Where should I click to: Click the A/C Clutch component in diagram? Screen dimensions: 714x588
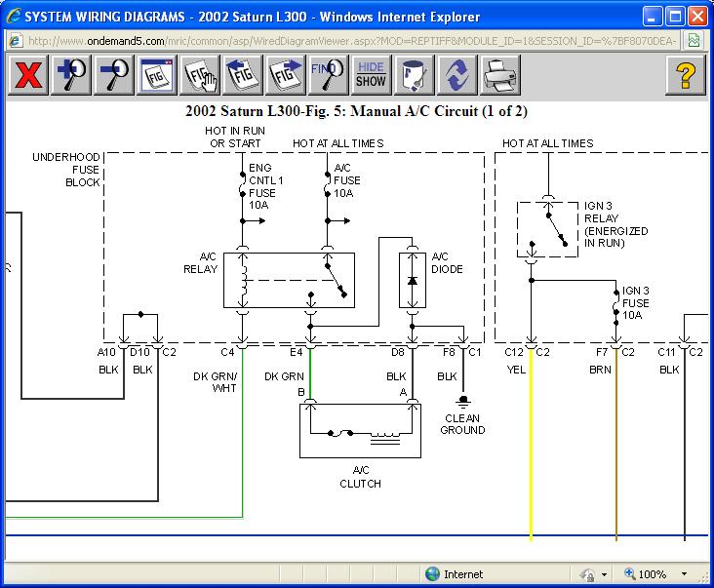tap(360, 432)
